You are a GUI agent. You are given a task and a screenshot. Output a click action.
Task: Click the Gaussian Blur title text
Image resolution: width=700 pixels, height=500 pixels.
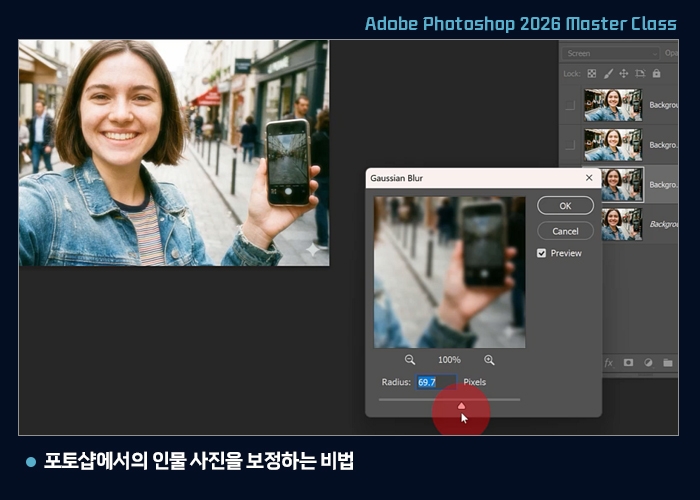coord(396,178)
